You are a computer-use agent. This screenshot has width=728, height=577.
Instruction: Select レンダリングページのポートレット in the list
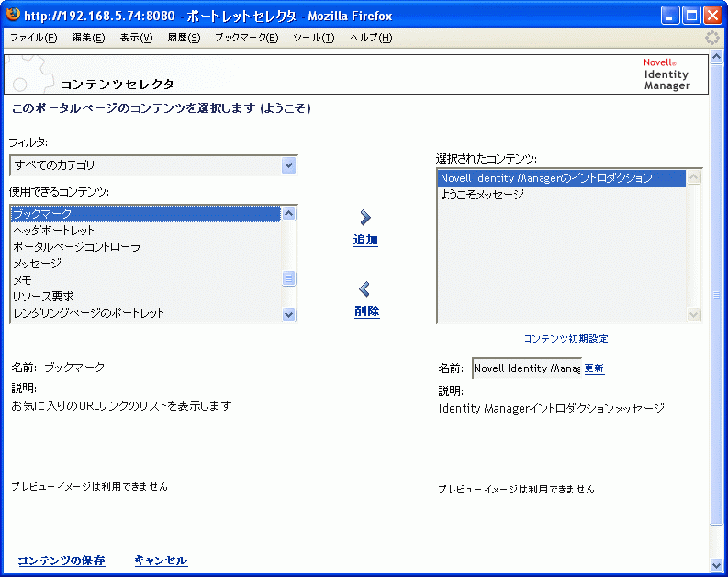(x=146, y=313)
